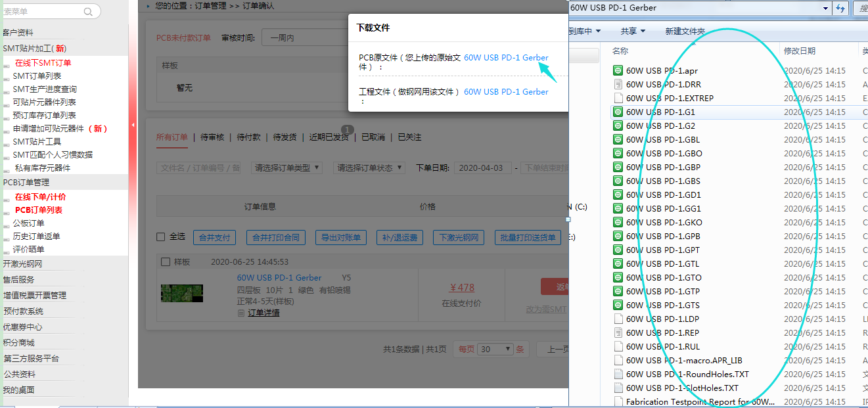This screenshot has height=408, width=868.
Task: Click the 60W USB PD-1.G1 file icon
Action: pos(618,112)
